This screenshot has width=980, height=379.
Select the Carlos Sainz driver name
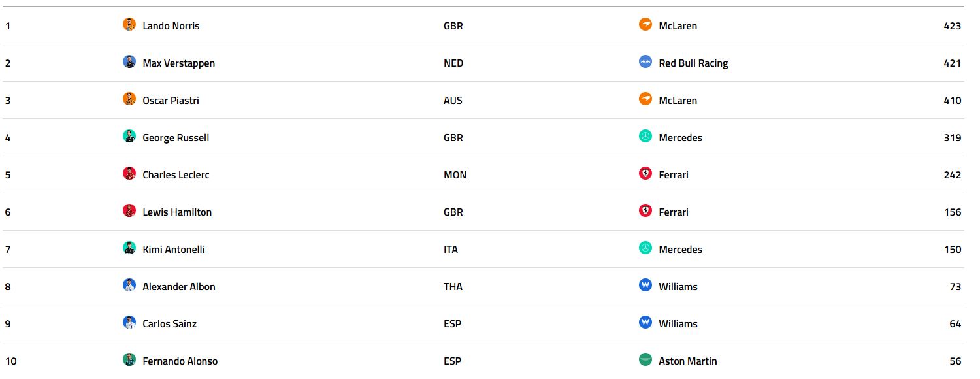pos(169,324)
